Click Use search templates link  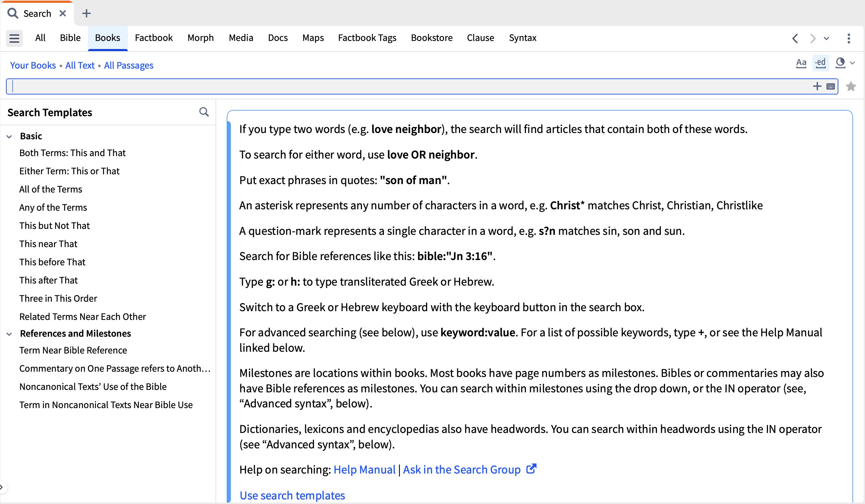[x=292, y=496]
